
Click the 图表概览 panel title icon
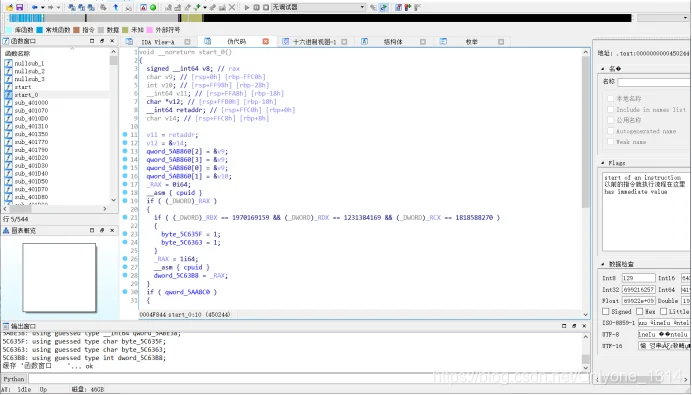point(6,230)
